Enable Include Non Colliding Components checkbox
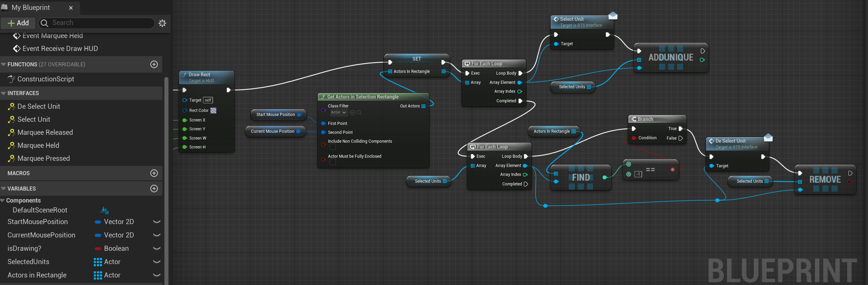 point(333,147)
